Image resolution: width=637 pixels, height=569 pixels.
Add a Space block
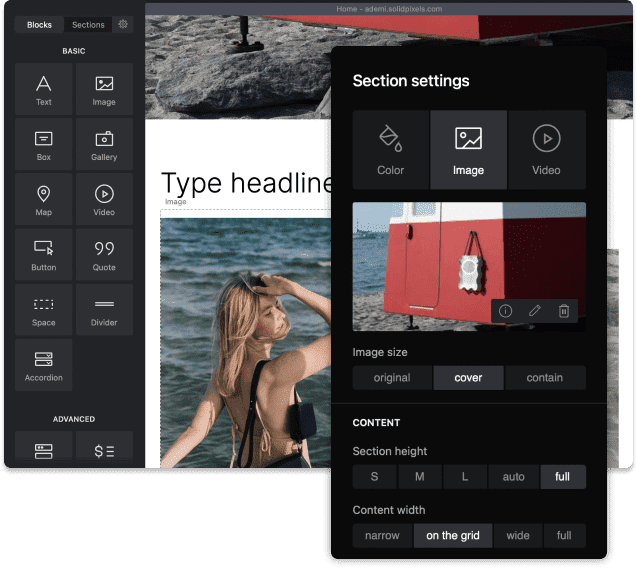coord(43,310)
